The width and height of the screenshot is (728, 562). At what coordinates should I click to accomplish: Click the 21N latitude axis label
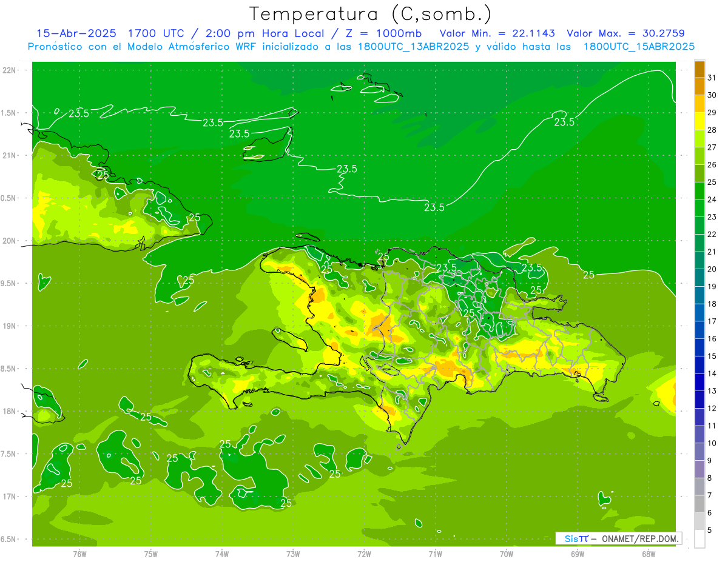click(x=10, y=155)
